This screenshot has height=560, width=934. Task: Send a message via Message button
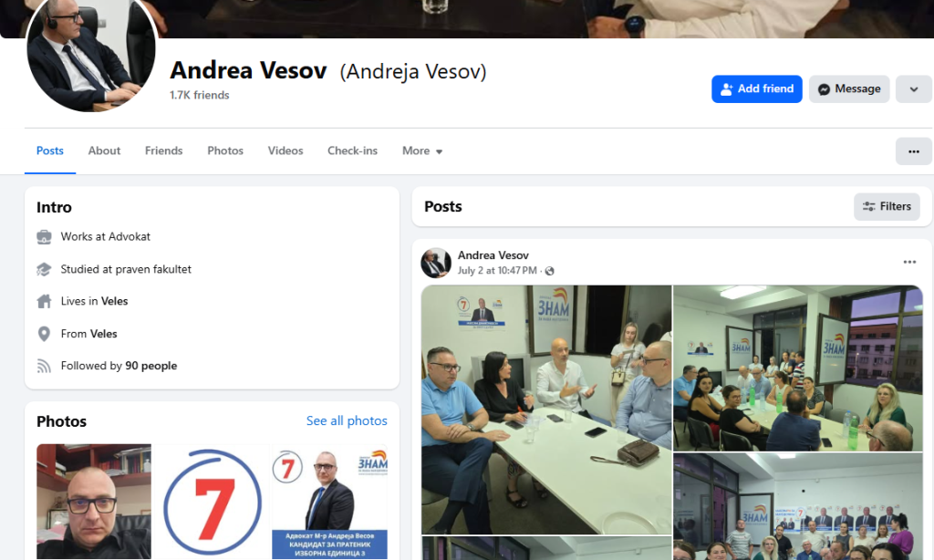pos(849,88)
